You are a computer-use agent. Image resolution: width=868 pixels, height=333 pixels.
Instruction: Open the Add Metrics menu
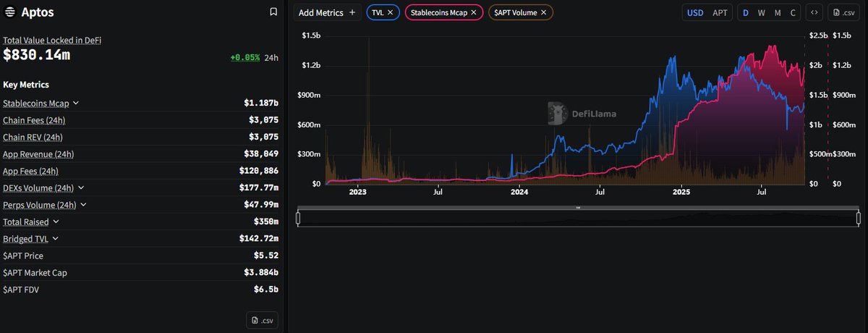pos(327,12)
